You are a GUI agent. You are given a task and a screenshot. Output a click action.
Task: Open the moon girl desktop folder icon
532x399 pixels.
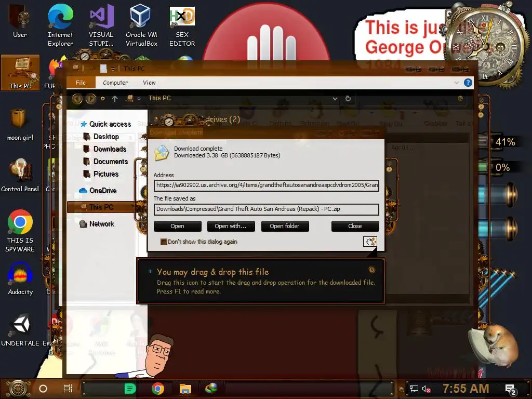pos(20,124)
